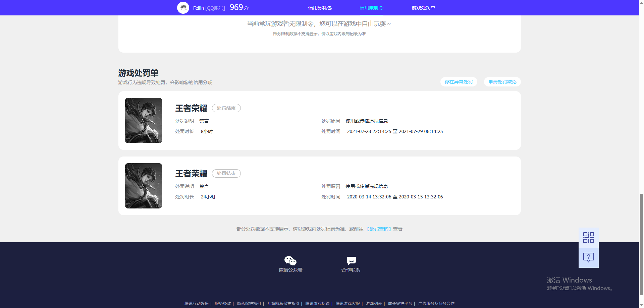Open the 儿童隐私保护指引 footer link
Viewport: 644px width, 308px height.
pyautogui.click(x=283, y=303)
